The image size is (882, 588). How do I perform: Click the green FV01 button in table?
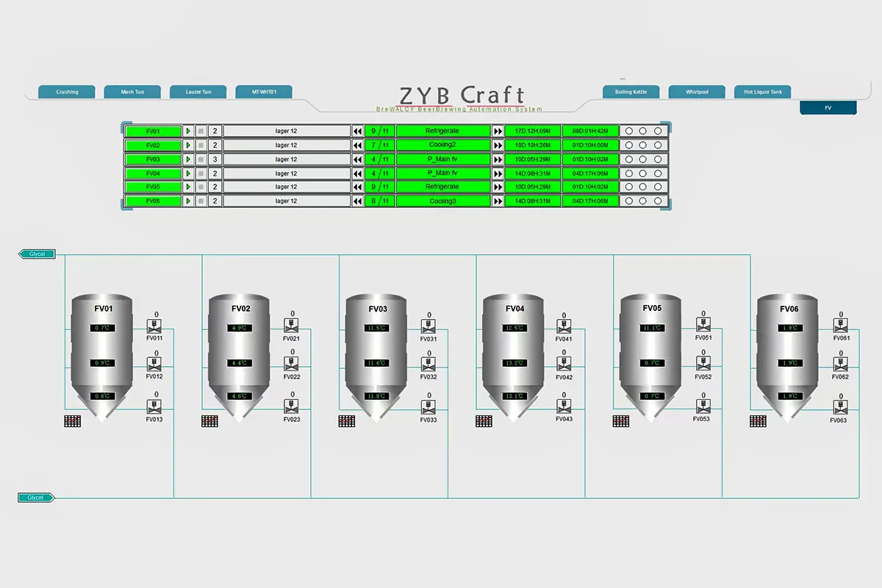tap(153, 131)
